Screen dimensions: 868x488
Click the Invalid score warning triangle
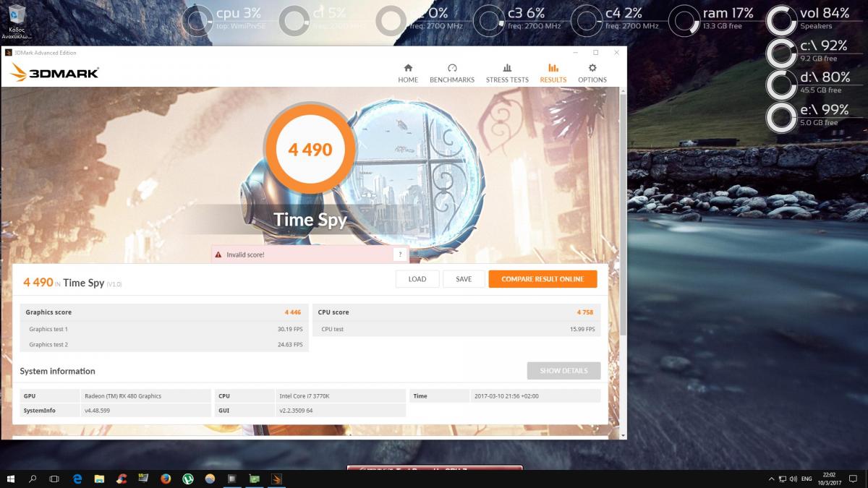click(x=218, y=254)
